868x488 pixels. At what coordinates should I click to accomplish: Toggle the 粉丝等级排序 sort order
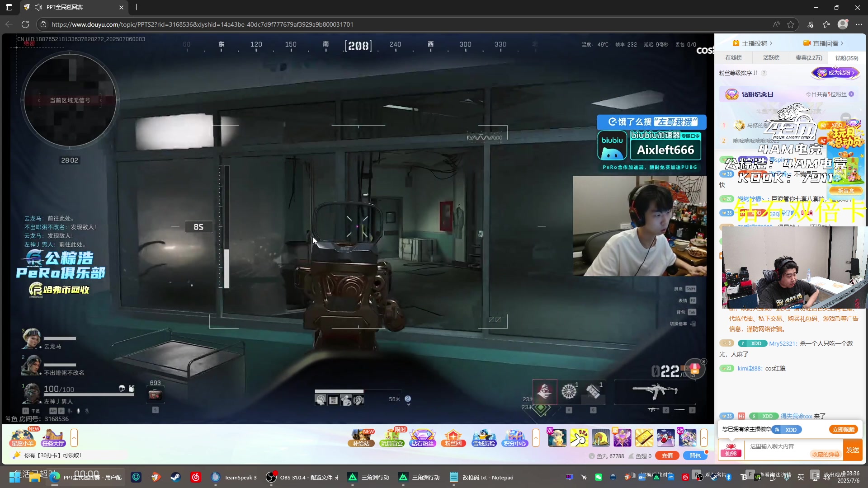coord(738,73)
